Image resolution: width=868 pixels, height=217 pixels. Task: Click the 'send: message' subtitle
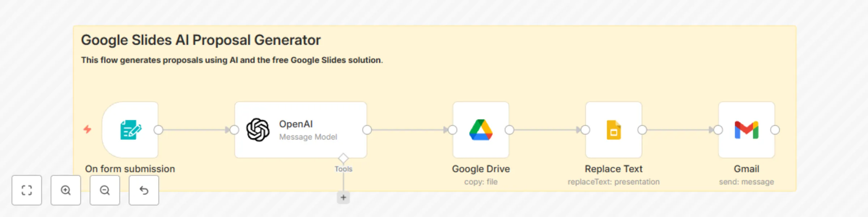coord(746,182)
